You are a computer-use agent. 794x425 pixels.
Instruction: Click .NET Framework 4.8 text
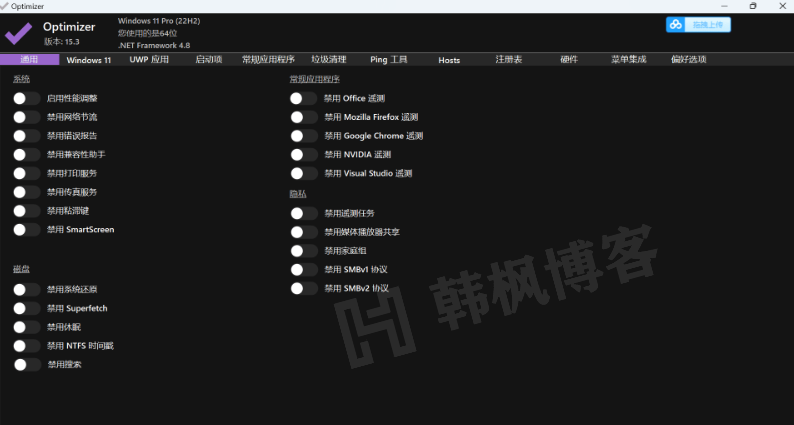(x=154, y=45)
